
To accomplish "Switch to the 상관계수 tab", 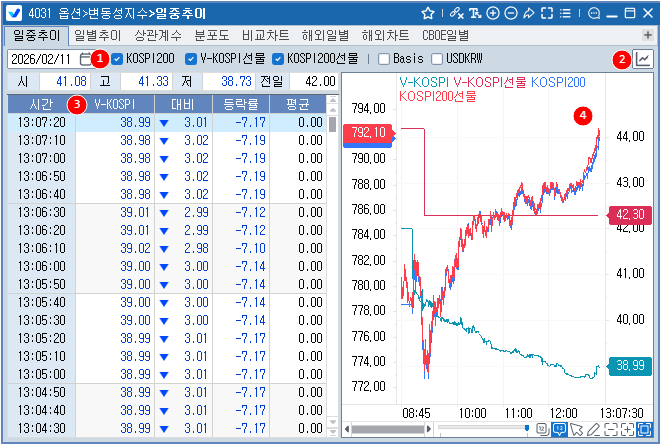I will point(158,35).
